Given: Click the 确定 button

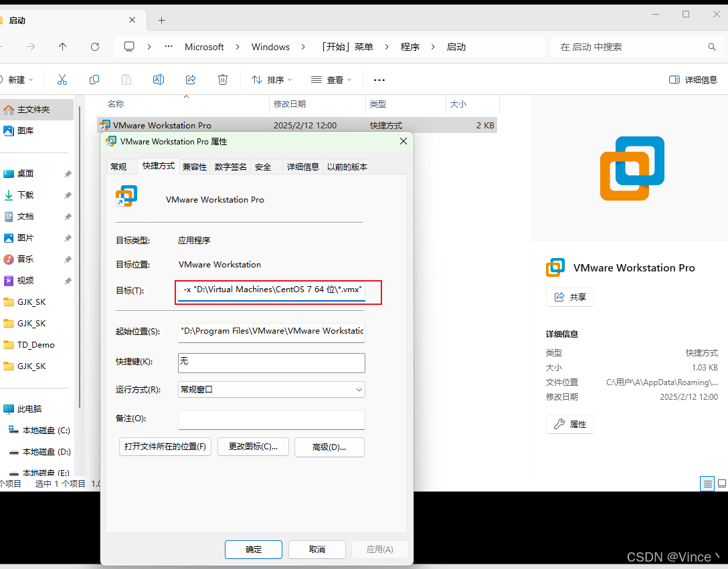Looking at the screenshot, I should point(254,550).
